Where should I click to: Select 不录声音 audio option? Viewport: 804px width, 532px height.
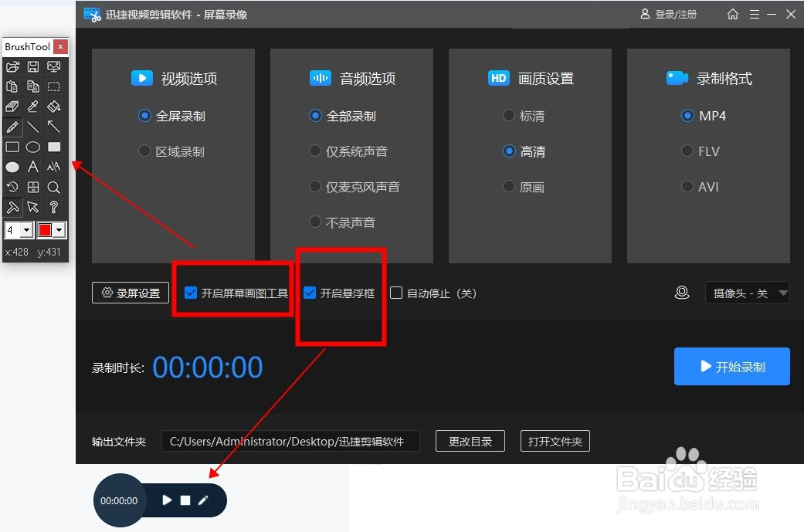point(342,222)
